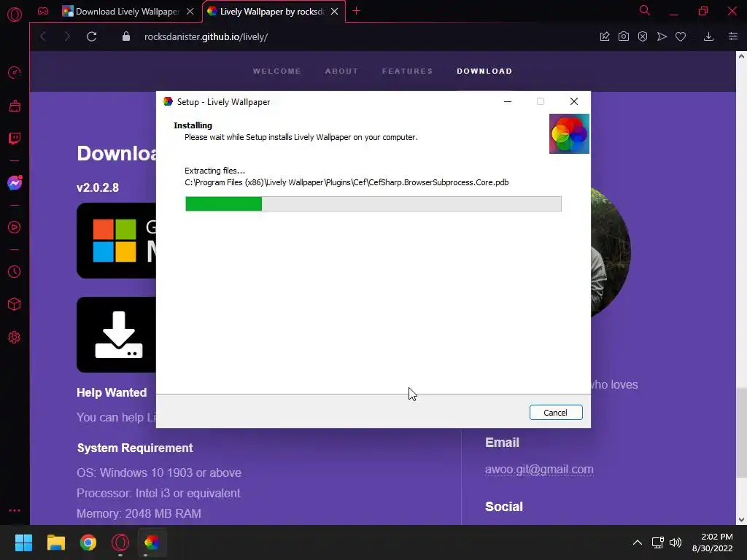Click the 'System Requirement' heading
Image resolution: width=747 pixels, height=560 pixels.
[x=135, y=448]
